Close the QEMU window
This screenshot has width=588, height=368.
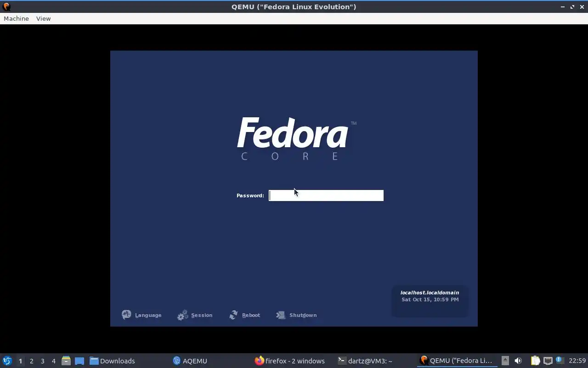[x=582, y=7]
